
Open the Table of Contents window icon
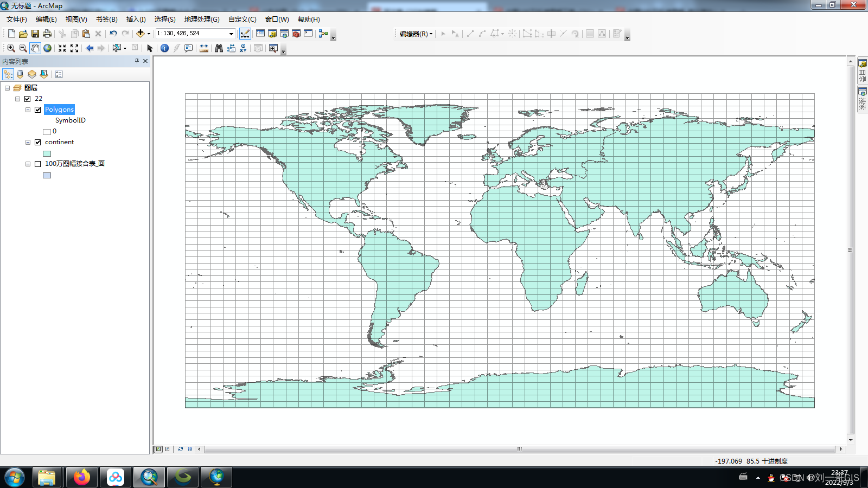tap(260, 34)
